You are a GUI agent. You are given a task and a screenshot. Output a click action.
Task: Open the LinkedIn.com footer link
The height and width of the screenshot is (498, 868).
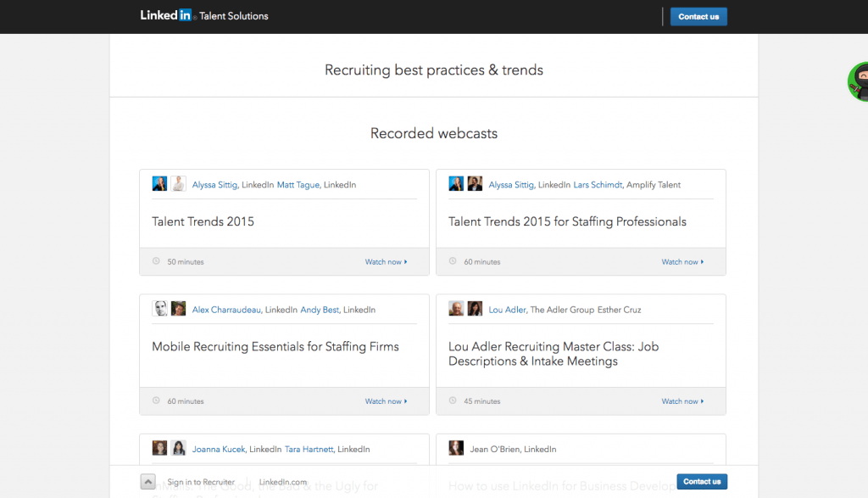coord(283,482)
